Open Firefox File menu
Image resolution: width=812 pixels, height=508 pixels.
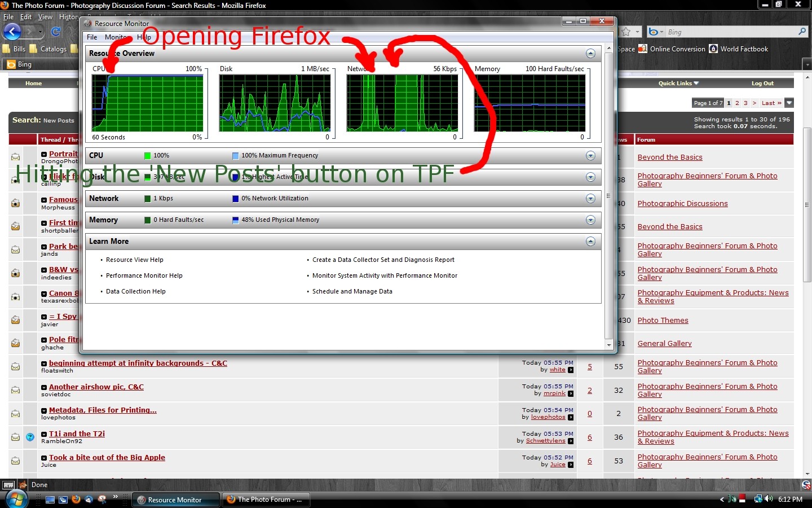coord(8,17)
